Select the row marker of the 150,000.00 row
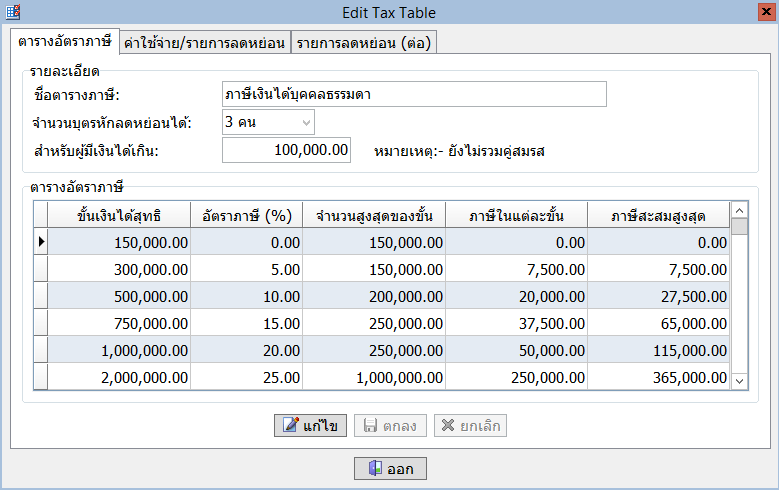779x490 pixels. tap(41, 242)
